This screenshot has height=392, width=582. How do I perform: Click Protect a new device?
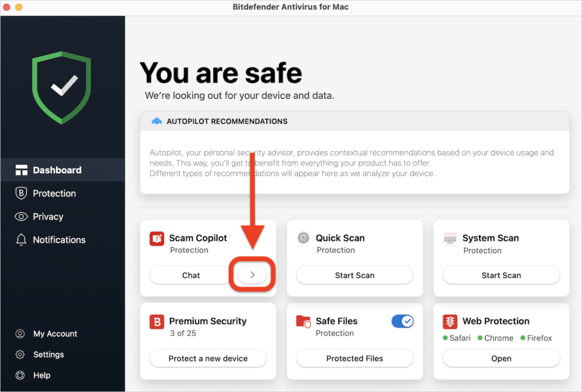tap(208, 358)
